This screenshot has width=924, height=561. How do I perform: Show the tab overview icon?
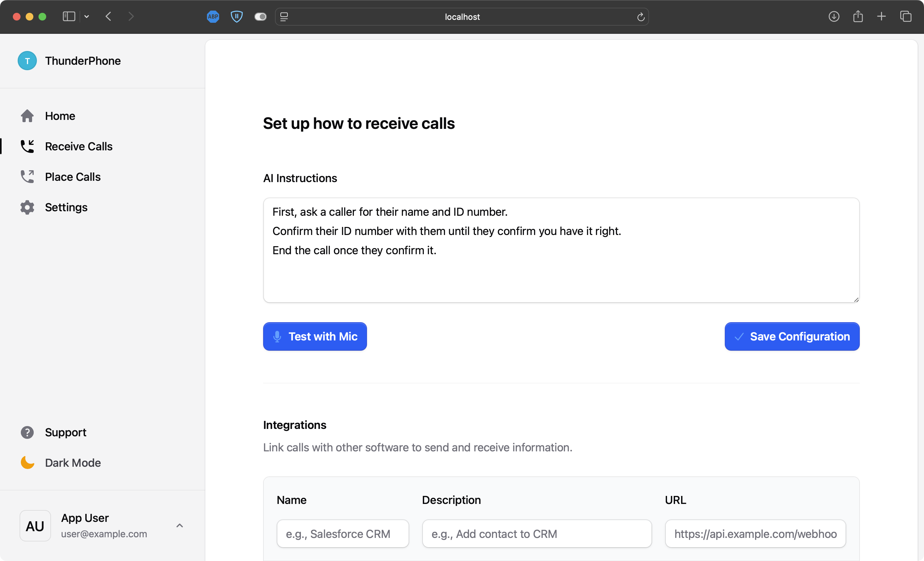pyautogui.click(x=906, y=16)
